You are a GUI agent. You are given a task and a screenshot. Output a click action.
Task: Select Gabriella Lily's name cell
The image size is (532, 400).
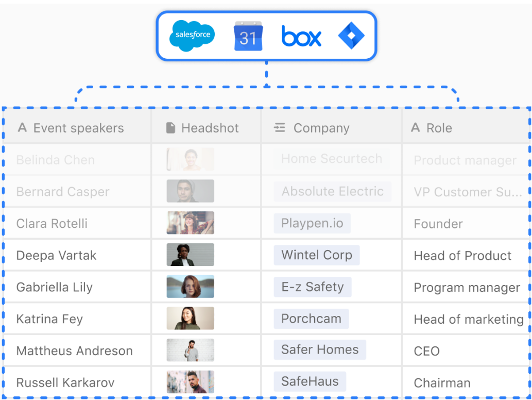[x=55, y=288]
